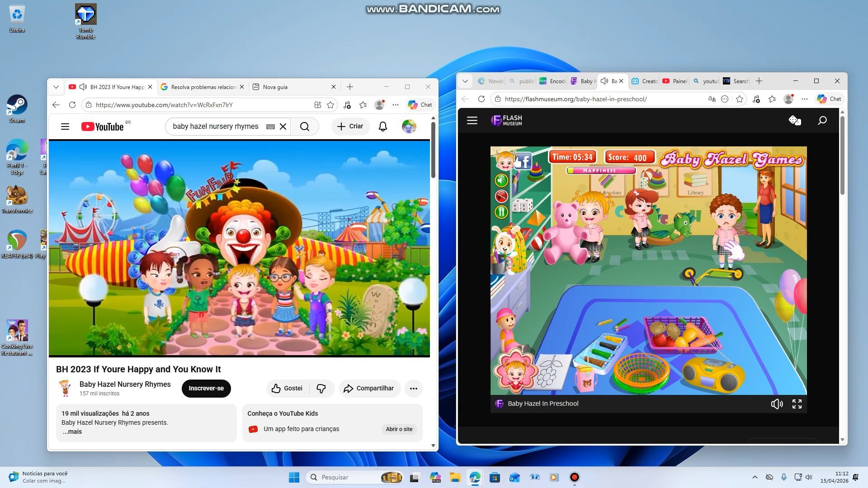The image size is (868, 488).
Task: Open the YouTube hamburger guide menu
Action: [65, 127]
